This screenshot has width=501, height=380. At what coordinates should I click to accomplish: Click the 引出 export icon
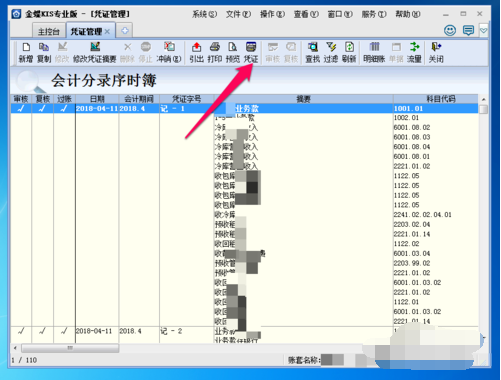click(x=197, y=53)
